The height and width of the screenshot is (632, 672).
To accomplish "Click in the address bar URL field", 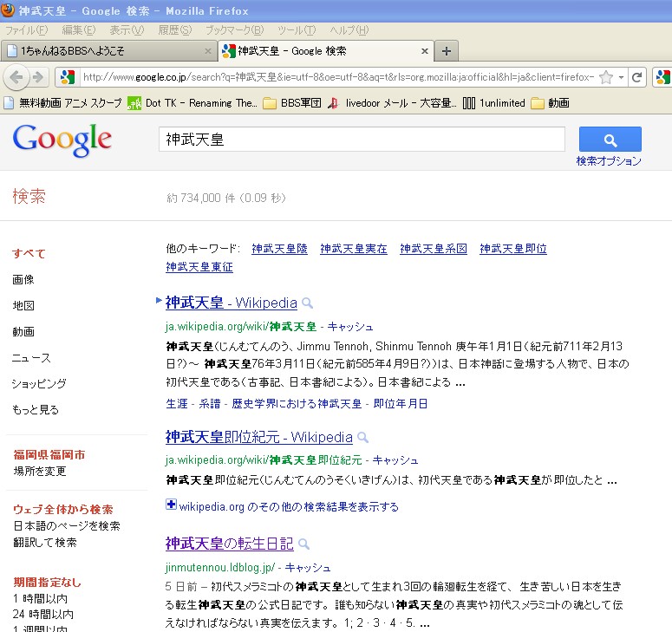I will [x=338, y=77].
